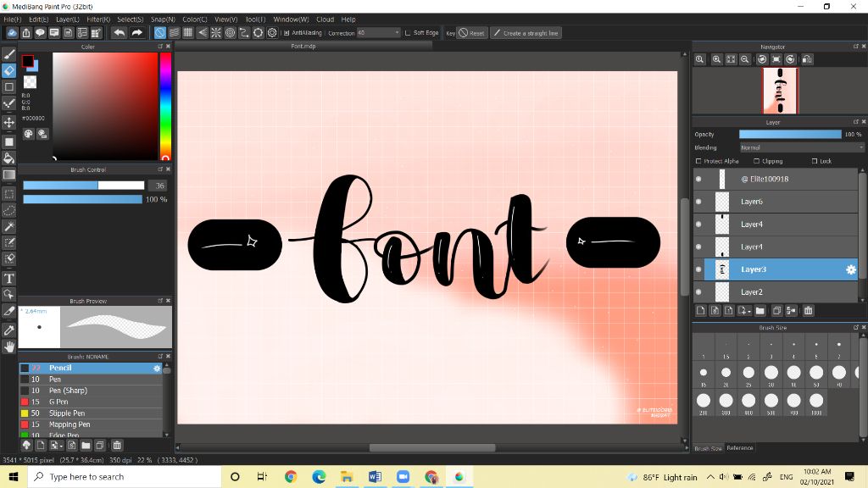This screenshot has height=488, width=868.
Task: Select the Text tool
Action: [8, 278]
